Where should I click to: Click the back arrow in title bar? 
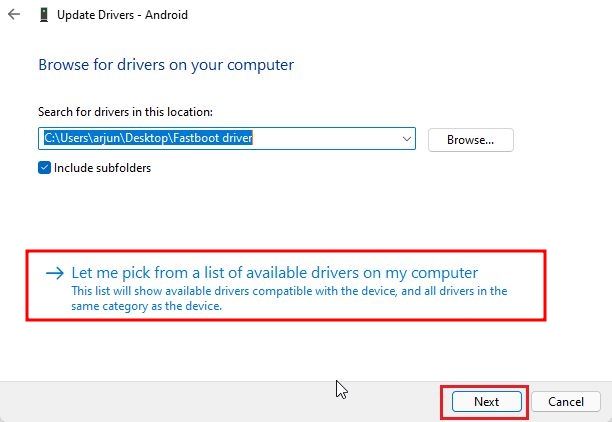(12, 15)
